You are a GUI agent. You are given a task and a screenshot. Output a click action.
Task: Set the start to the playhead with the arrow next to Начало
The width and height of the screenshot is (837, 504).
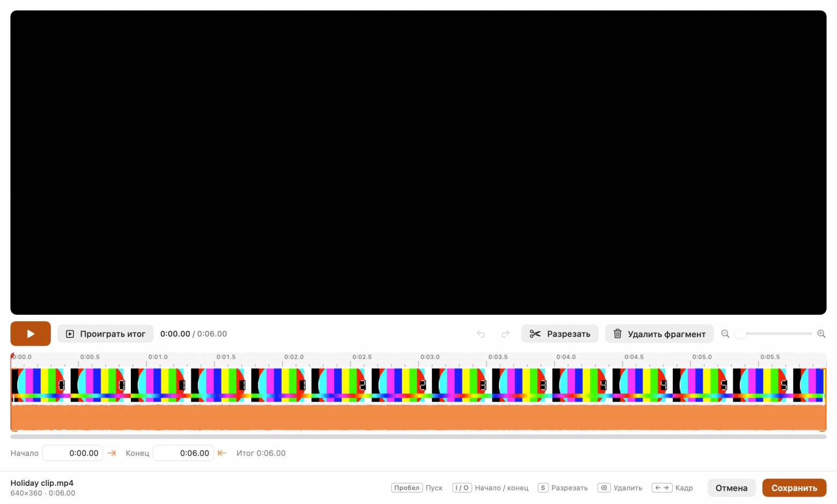tap(112, 453)
